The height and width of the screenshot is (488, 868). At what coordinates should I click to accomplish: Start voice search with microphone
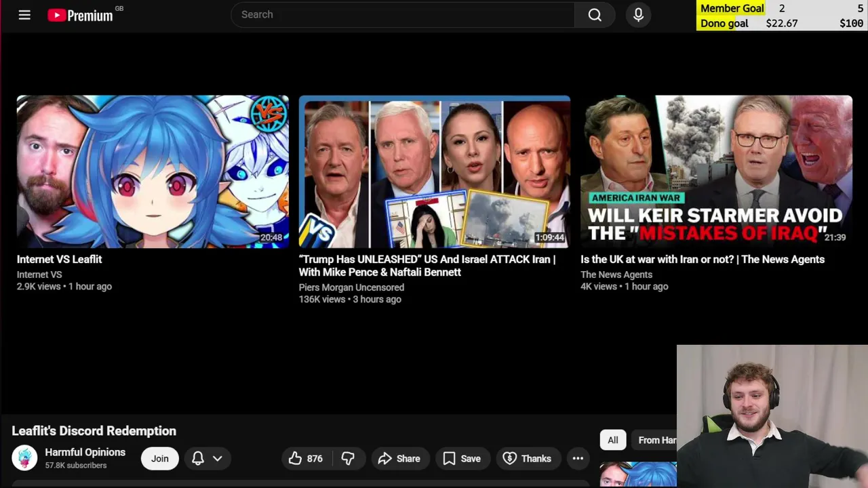(x=638, y=15)
